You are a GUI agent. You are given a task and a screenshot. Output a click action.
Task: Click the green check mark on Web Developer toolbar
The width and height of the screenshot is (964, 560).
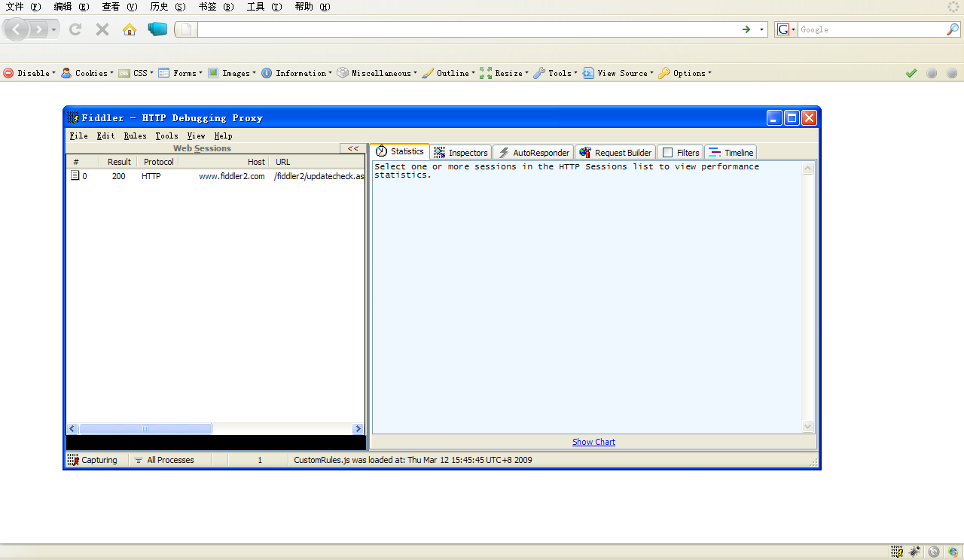911,73
